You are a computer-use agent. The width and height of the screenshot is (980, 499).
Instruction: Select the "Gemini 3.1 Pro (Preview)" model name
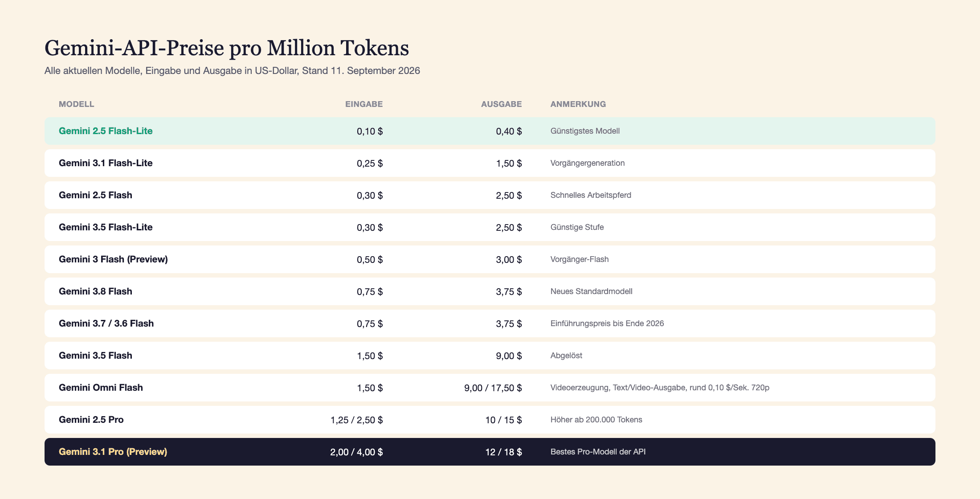point(113,452)
